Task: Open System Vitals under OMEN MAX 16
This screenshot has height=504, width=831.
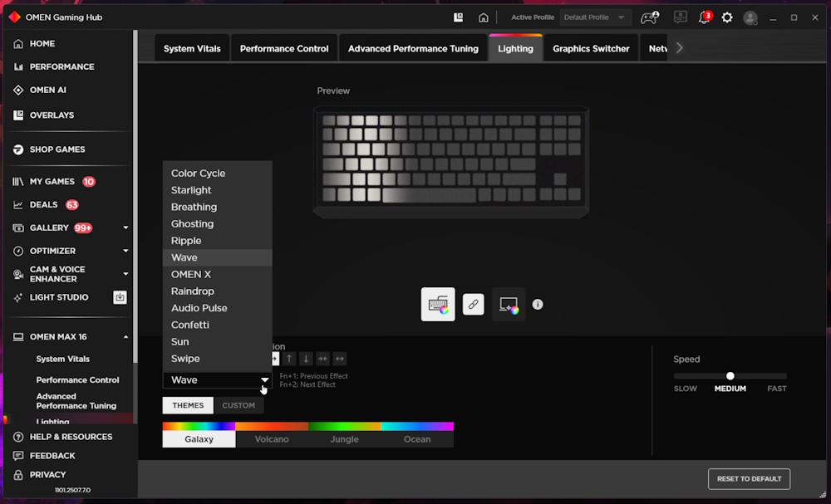Action: tap(62, 359)
